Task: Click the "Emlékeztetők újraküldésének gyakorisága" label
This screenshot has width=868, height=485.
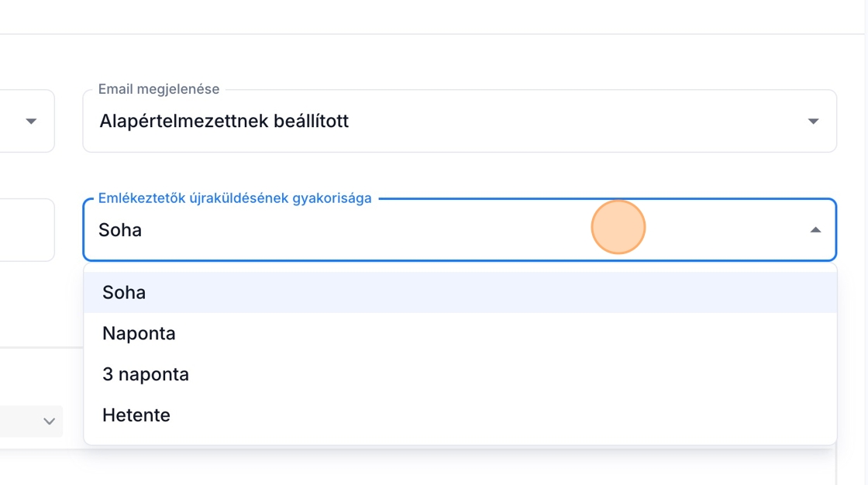Action: pyautogui.click(x=235, y=199)
